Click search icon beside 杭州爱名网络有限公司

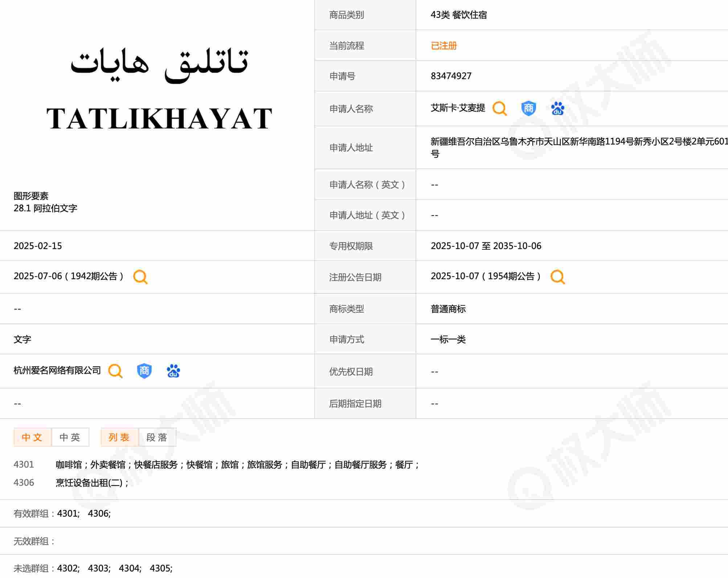click(115, 371)
